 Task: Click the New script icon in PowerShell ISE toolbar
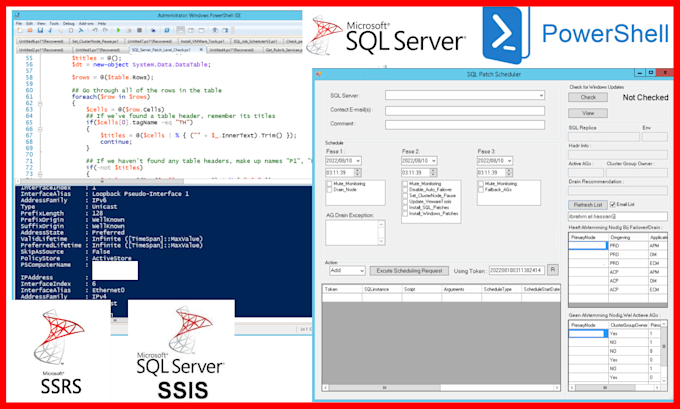(20, 30)
